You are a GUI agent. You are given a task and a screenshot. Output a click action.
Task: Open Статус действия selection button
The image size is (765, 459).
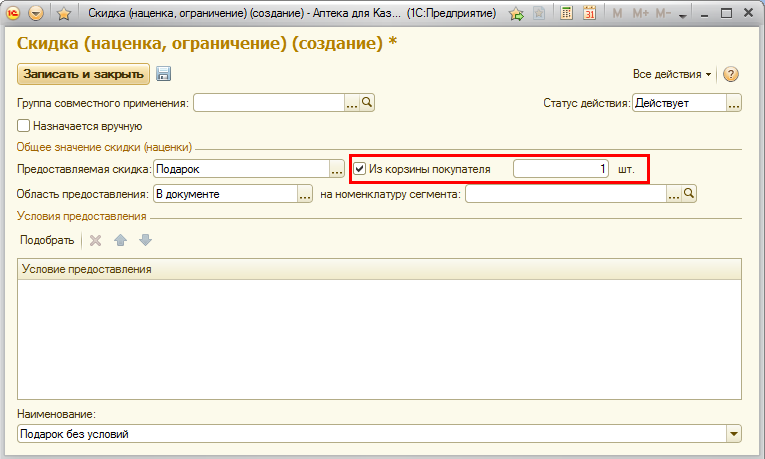pos(734,102)
